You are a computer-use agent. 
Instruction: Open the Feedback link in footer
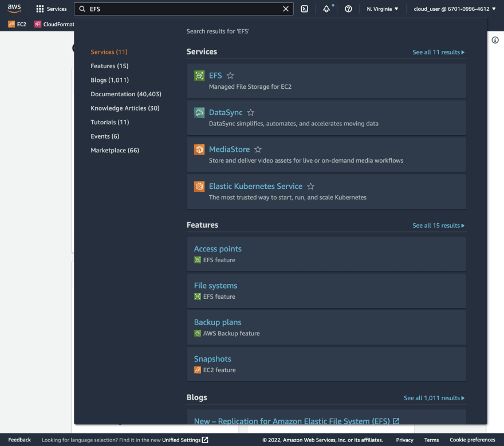click(19, 440)
